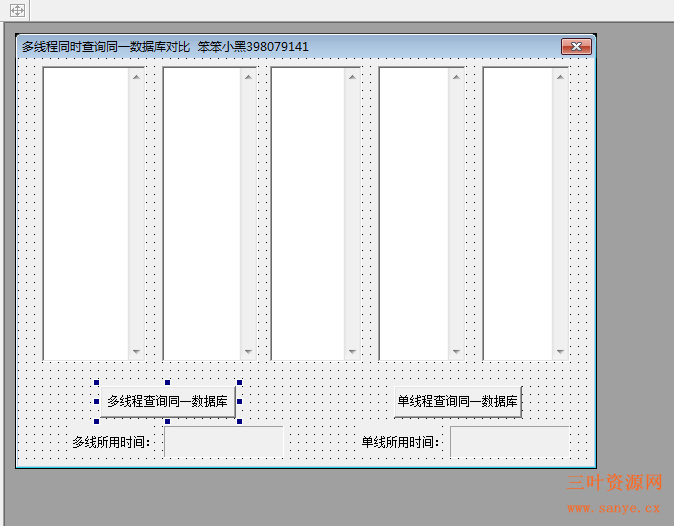Image resolution: width=674 pixels, height=526 pixels.
Task: Click down arrow of second list box scrollbar
Action: click(x=248, y=352)
